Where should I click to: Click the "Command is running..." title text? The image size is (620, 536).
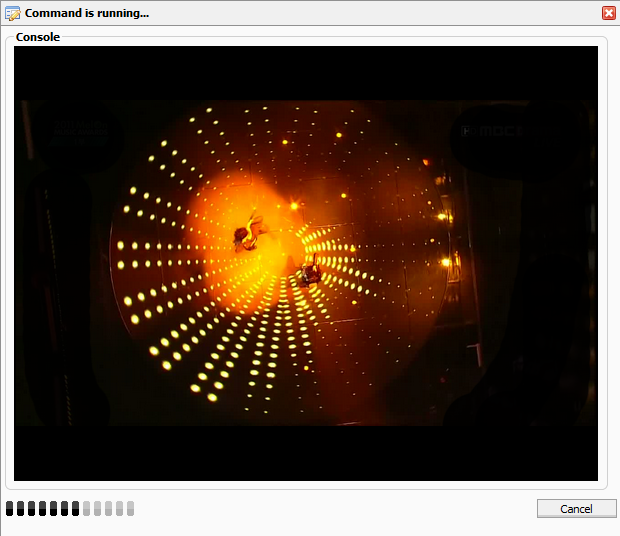87,13
